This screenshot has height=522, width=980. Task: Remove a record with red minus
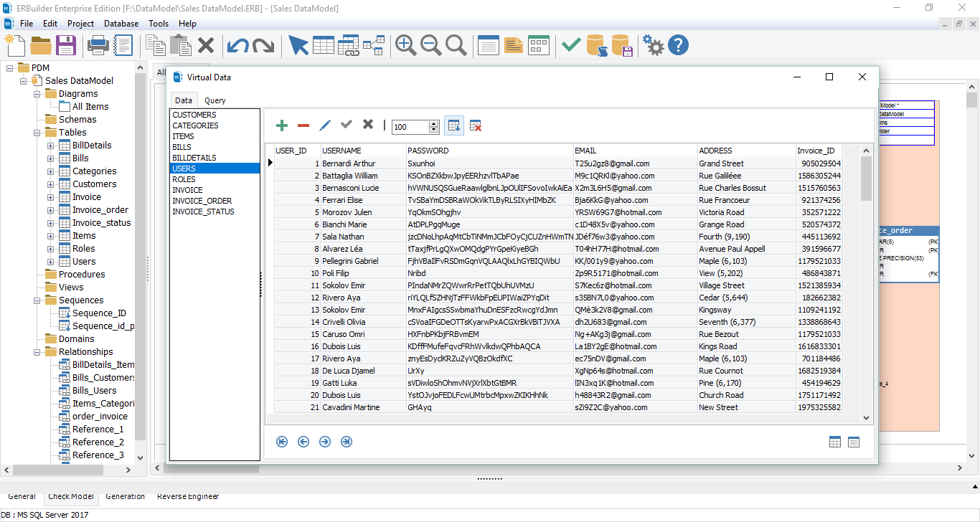pyautogui.click(x=303, y=125)
